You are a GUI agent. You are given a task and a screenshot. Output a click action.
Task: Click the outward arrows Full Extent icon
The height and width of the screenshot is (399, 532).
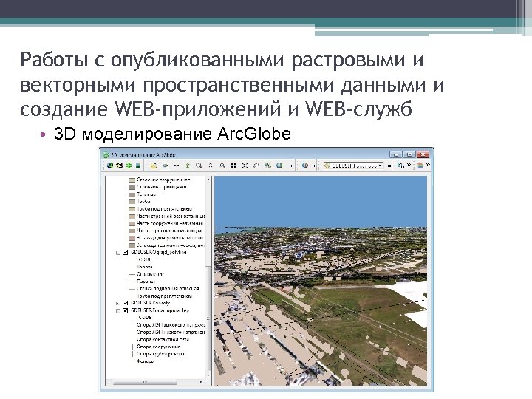(x=245, y=166)
